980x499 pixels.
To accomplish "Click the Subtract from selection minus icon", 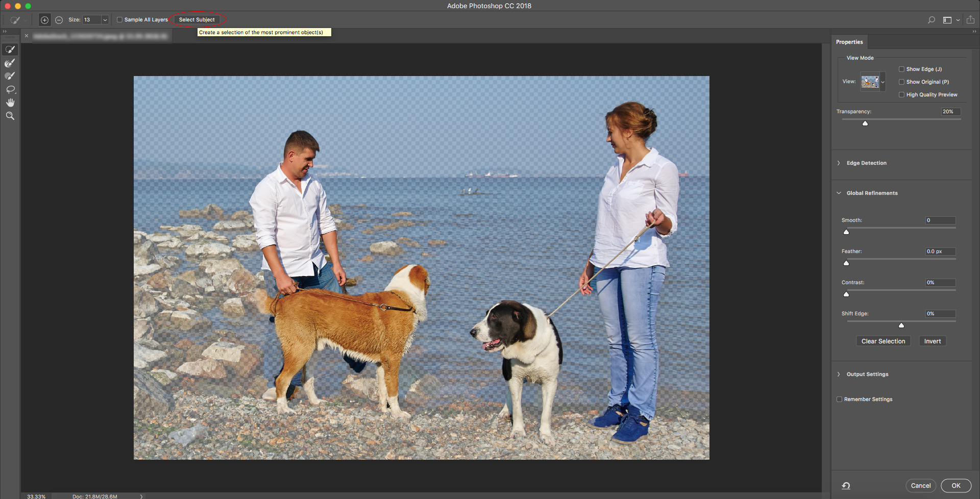I will (59, 20).
